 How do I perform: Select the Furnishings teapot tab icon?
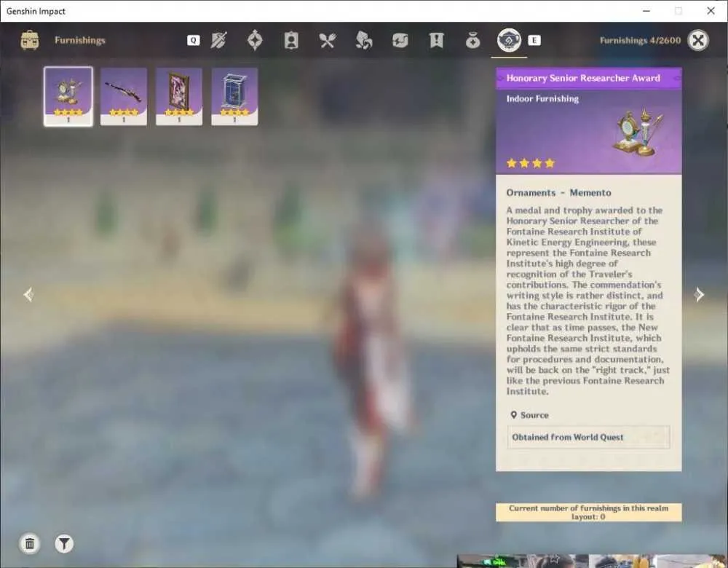(509, 40)
